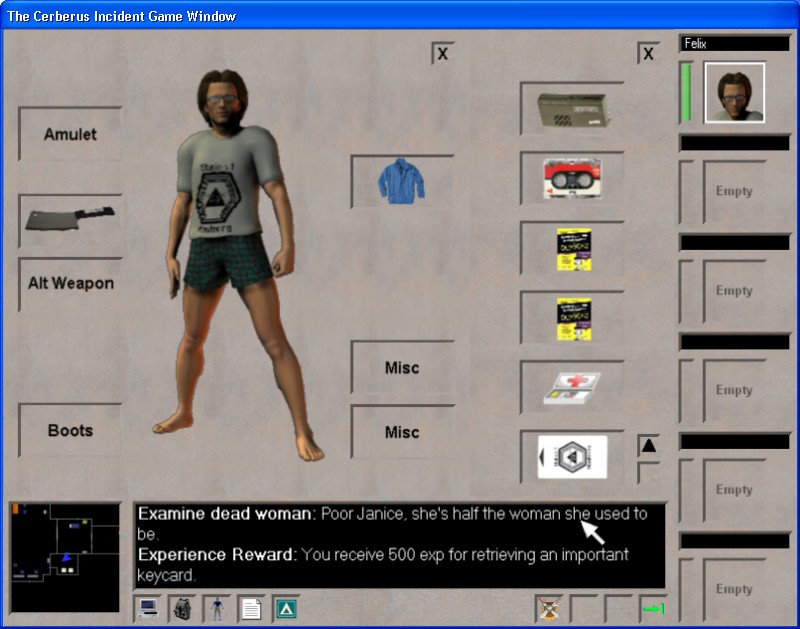Click the Boots equipment slot
This screenshot has width=800, height=629.
(70, 431)
